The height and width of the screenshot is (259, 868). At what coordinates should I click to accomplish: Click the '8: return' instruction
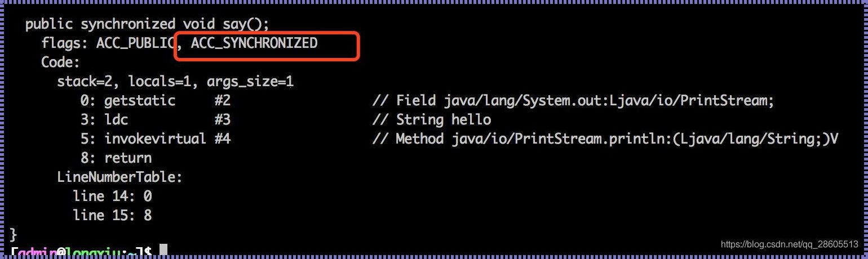pyautogui.click(x=116, y=158)
